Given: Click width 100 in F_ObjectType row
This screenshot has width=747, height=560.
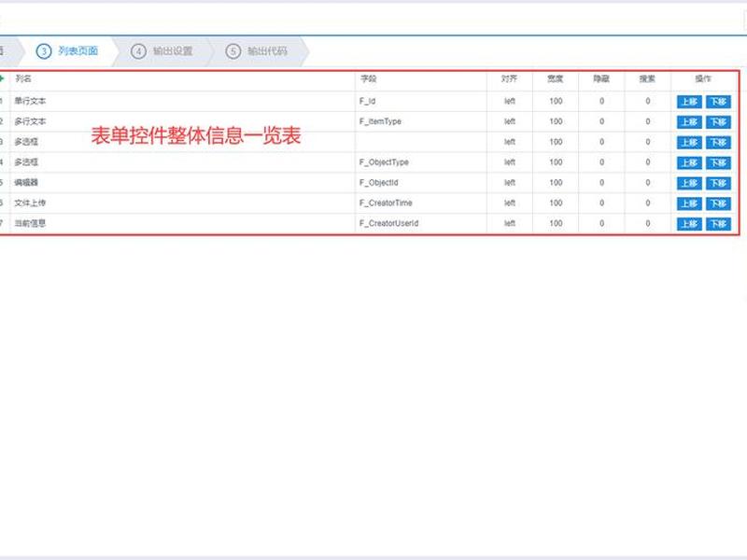Looking at the screenshot, I should coord(556,162).
